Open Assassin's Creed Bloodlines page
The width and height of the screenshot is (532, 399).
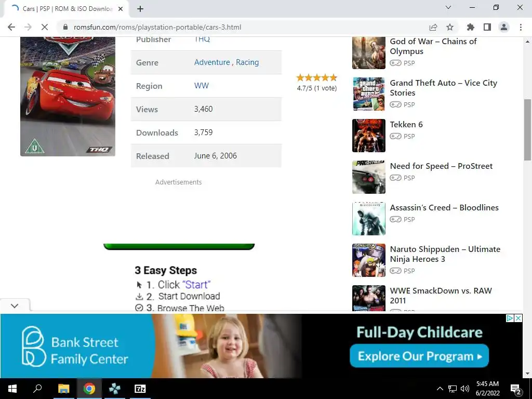[444, 208]
